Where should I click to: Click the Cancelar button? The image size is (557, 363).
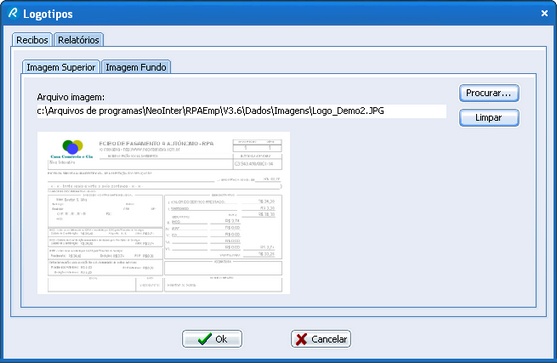[321, 339]
